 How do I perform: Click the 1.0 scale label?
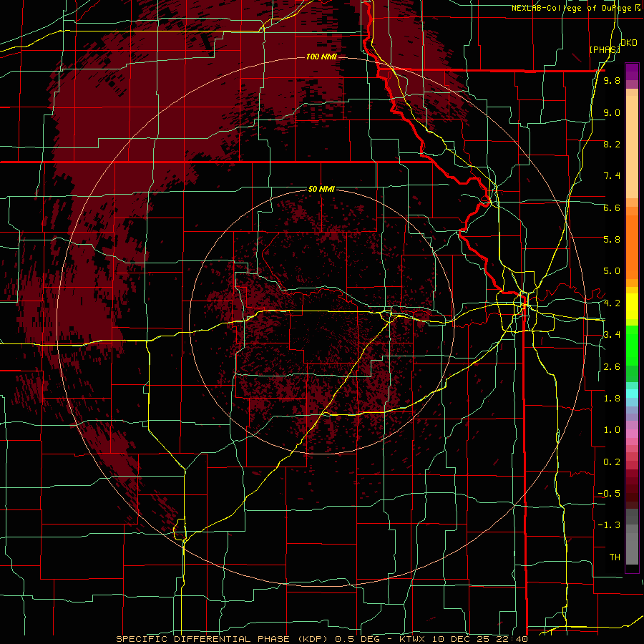612,430
